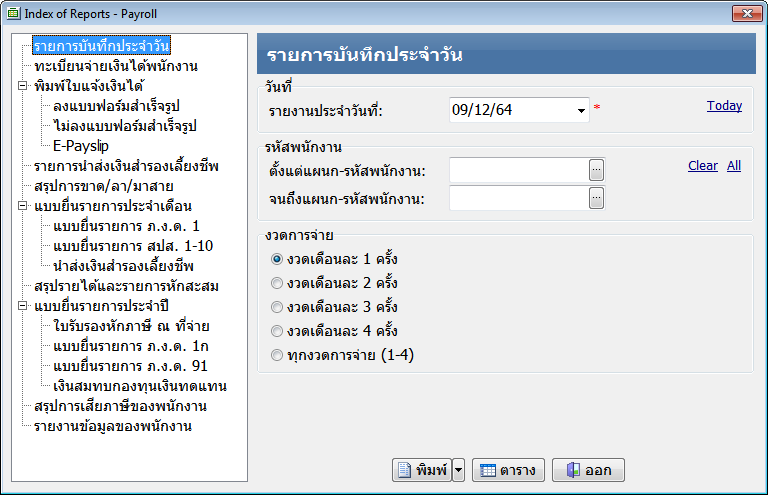Click the ออก (Exit) button
This screenshot has height=495, width=768.
(589, 470)
